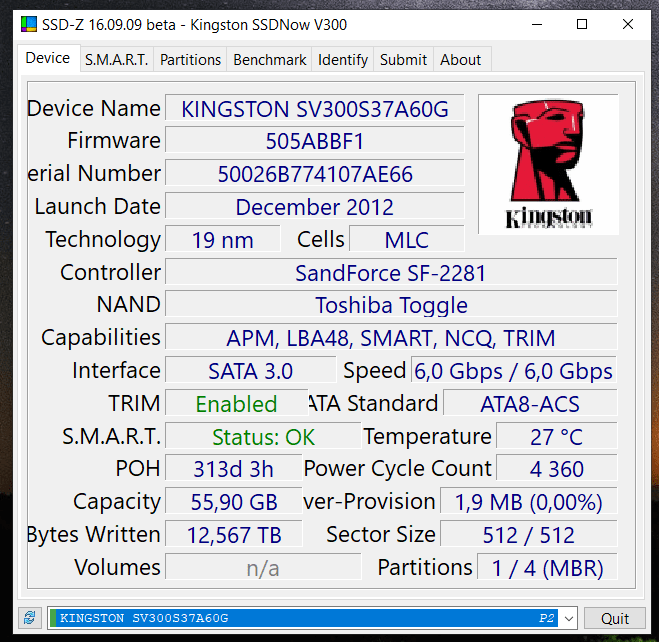Click the Cells value MLC

click(x=407, y=240)
